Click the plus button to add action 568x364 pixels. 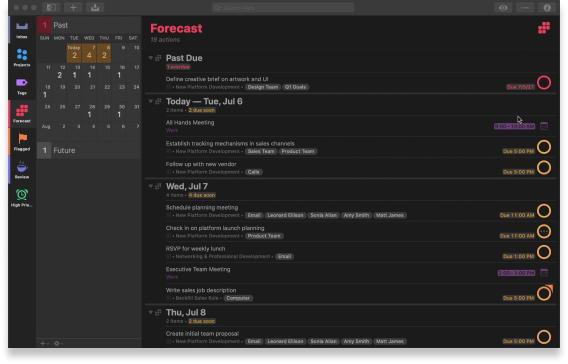[73, 8]
